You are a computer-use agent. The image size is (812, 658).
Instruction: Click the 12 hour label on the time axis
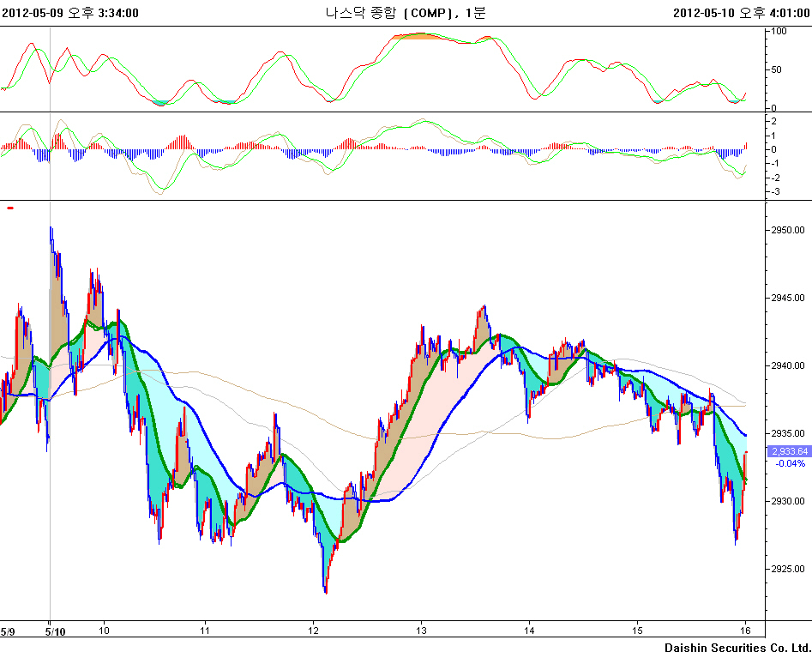[x=314, y=631]
